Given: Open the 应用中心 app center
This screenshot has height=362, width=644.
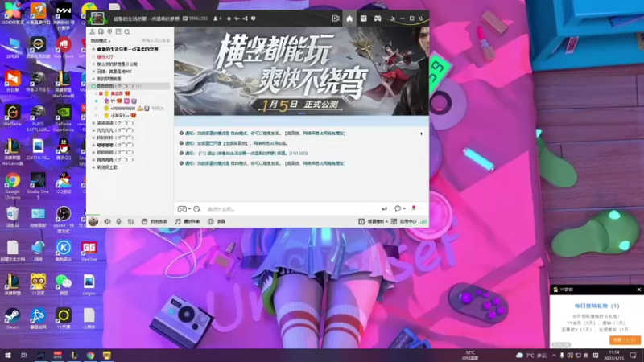Looking at the screenshot, I should pyautogui.click(x=404, y=222).
